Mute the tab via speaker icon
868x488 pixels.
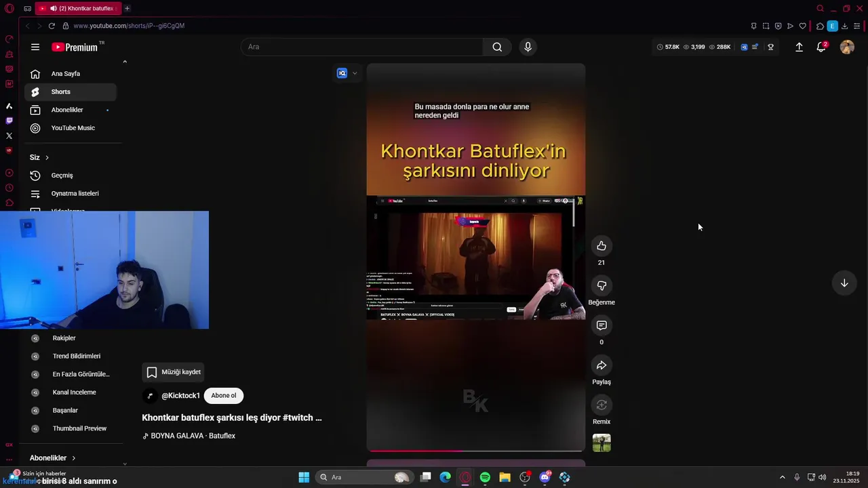[x=53, y=8]
